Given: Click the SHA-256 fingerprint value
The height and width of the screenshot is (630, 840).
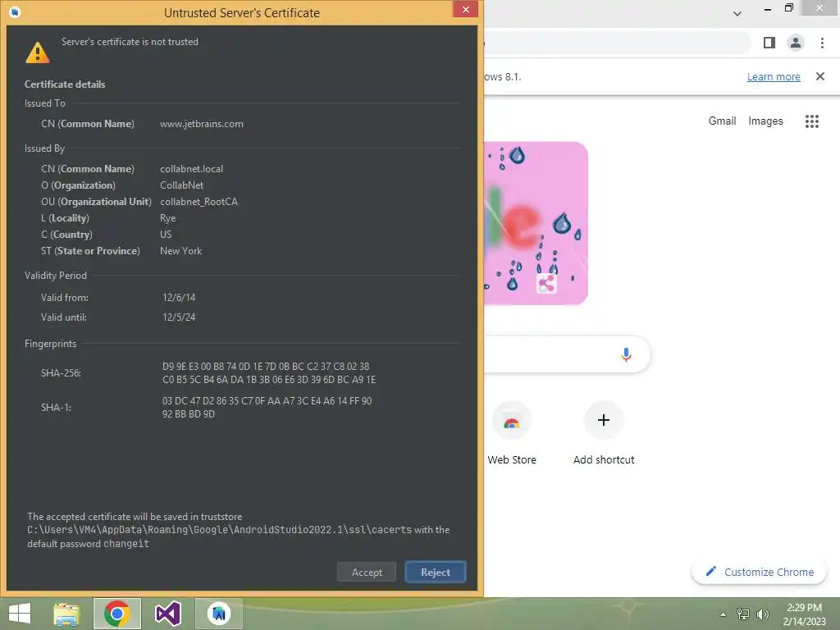Looking at the screenshot, I should (x=269, y=373).
